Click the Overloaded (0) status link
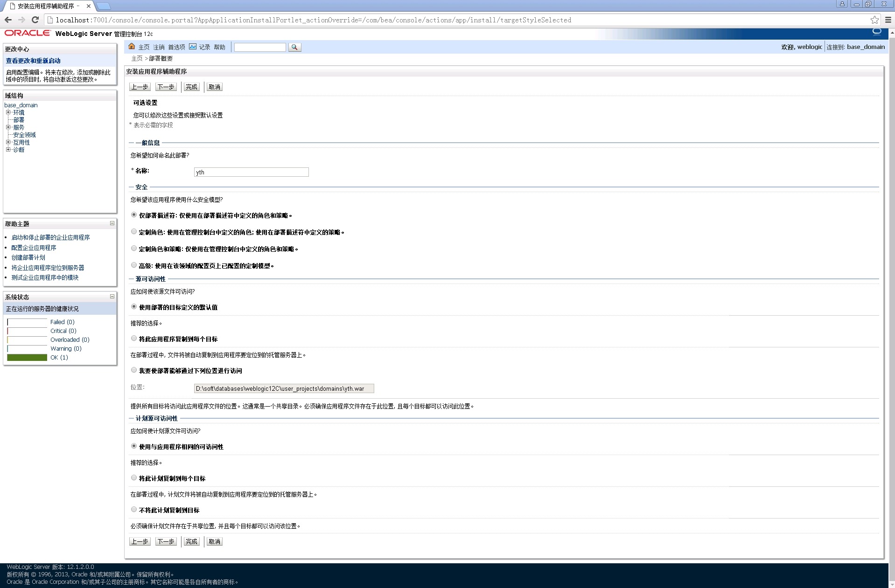The width and height of the screenshot is (895, 588). point(70,339)
